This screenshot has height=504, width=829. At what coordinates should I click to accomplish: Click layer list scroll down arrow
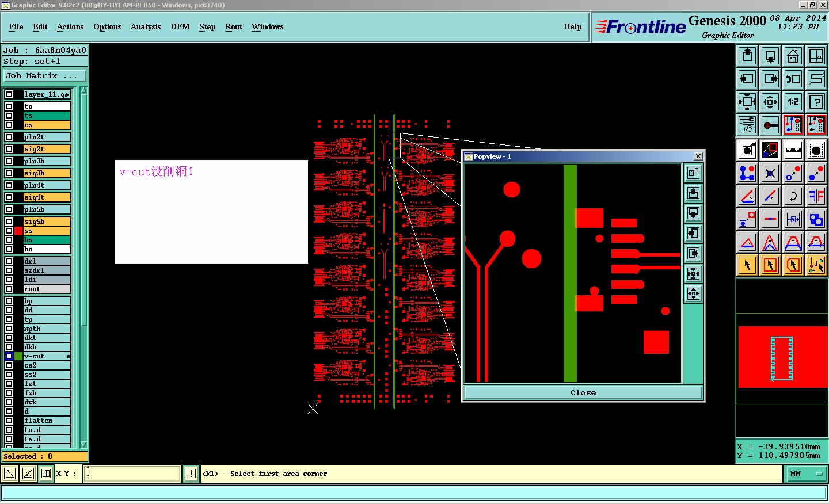click(x=83, y=444)
